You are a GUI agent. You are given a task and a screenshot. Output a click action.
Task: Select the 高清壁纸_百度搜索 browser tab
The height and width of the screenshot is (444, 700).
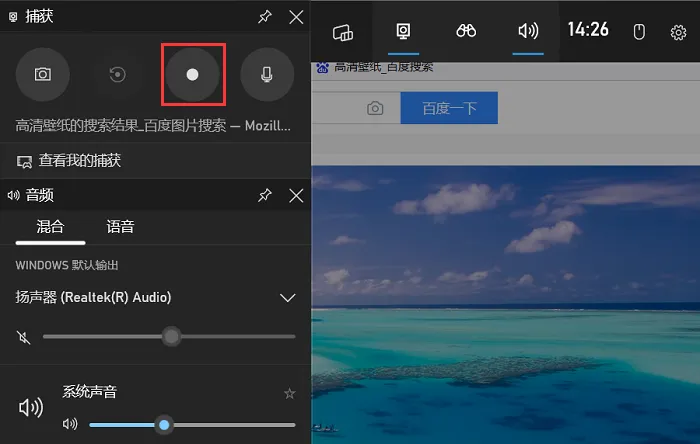(383, 68)
